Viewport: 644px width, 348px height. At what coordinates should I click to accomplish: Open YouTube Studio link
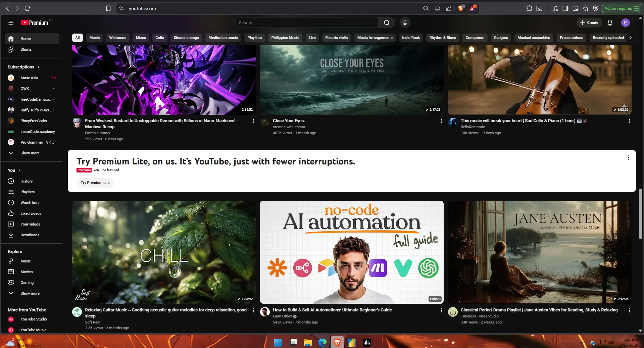click(x=32, y=319)
